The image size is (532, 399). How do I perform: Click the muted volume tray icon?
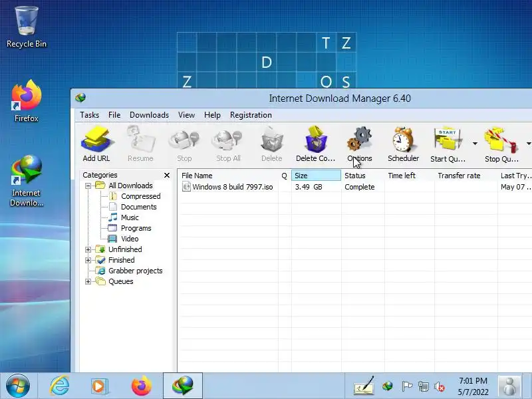[440, 386]
